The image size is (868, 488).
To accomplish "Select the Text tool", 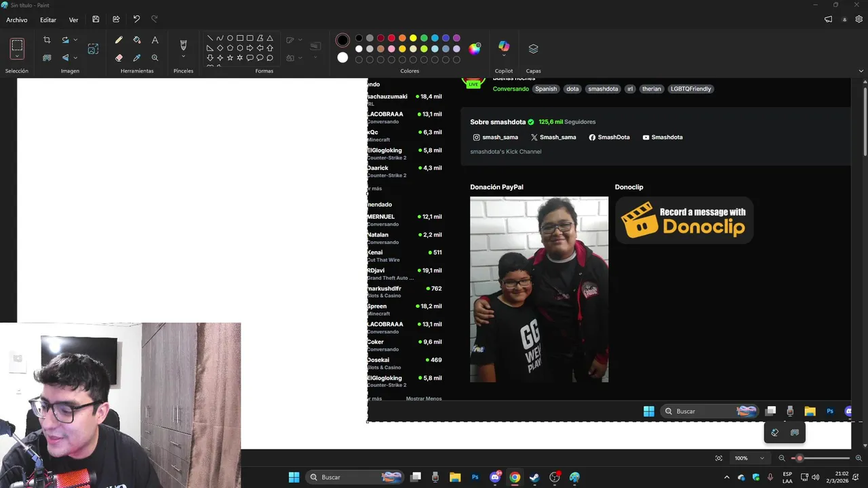I will [155, 40].
